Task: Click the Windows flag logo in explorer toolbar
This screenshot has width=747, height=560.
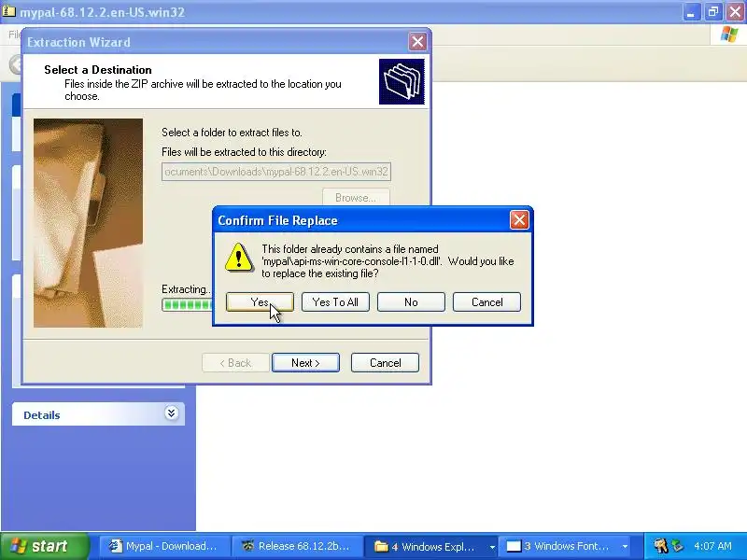Action: (x=729, y=35)
